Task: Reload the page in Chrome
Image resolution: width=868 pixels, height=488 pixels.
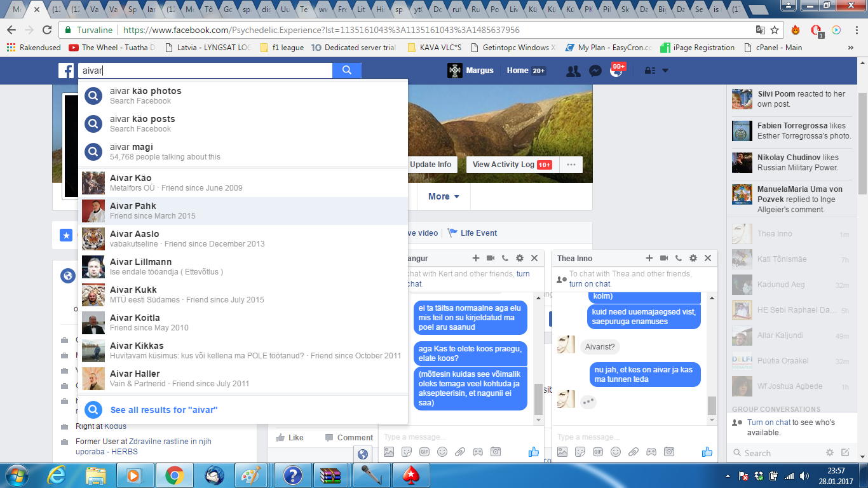Action: tap(46, 30)
